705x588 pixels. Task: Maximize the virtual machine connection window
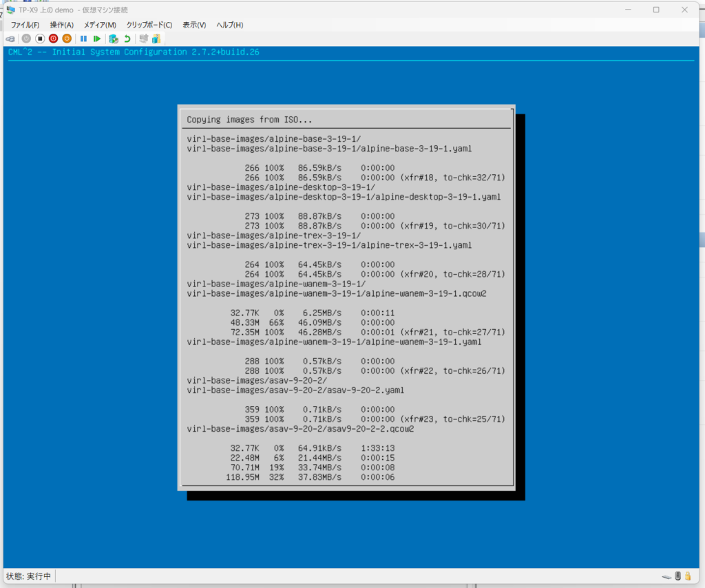(x=656, y=10)
